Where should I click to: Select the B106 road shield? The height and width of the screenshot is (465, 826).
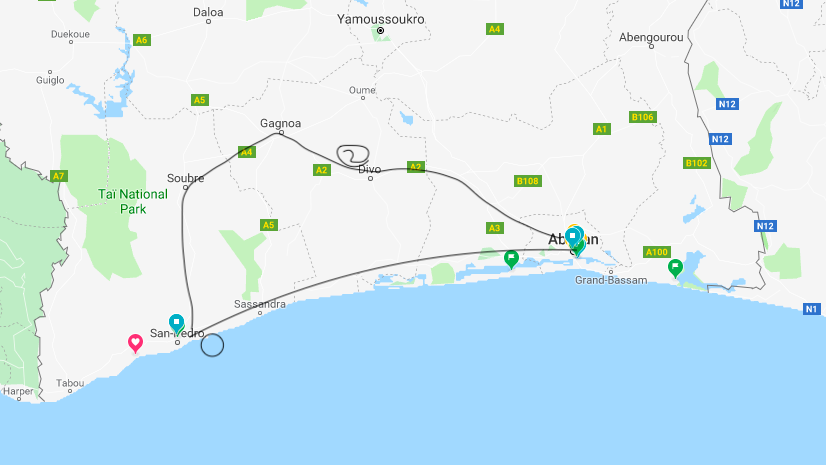coord(643,117)
